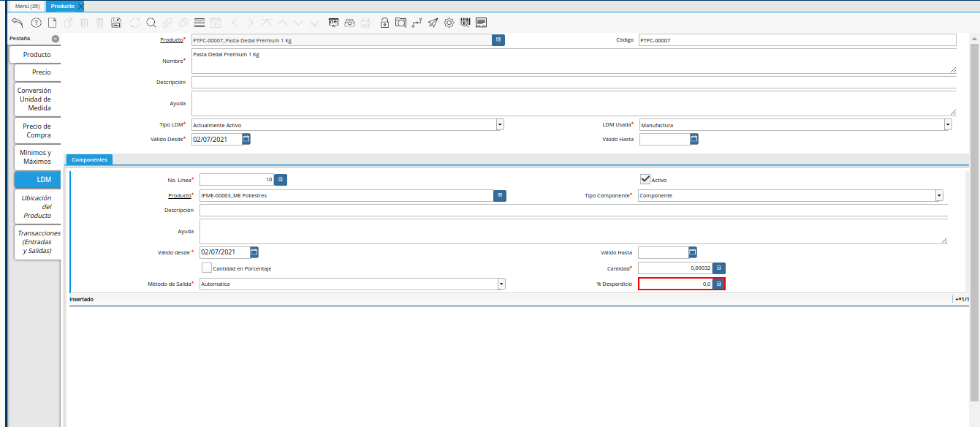
Task: Open Ubicación del Producto tab
Action: (37, 207)
